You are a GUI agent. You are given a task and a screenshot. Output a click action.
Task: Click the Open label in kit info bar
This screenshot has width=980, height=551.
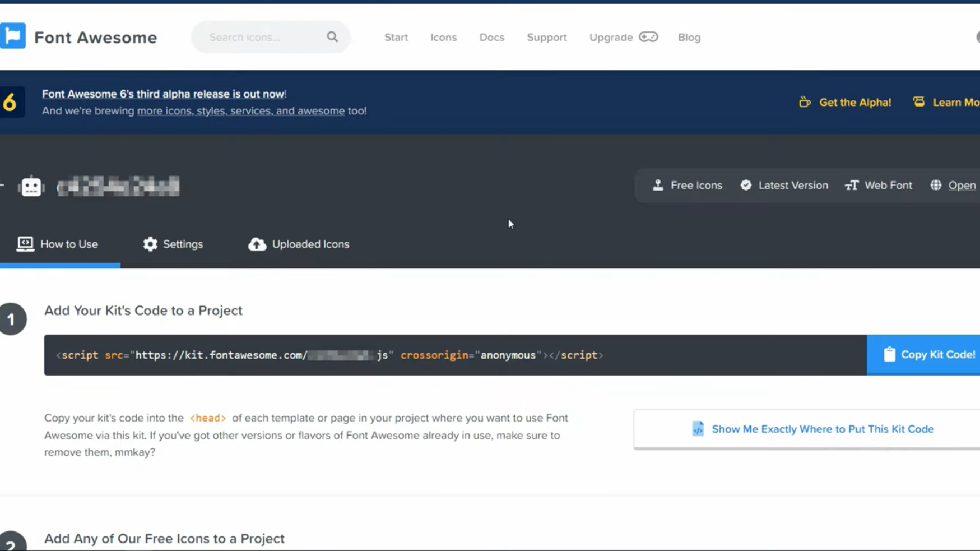point(962,185)
